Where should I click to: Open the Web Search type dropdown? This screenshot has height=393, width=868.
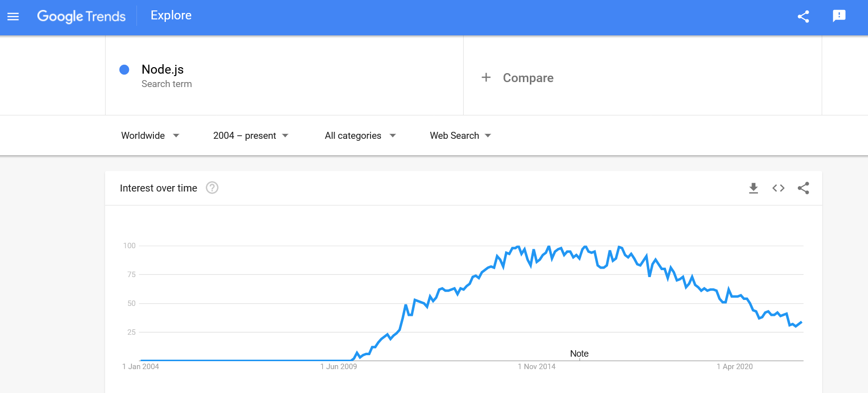(x=459, y=135)
